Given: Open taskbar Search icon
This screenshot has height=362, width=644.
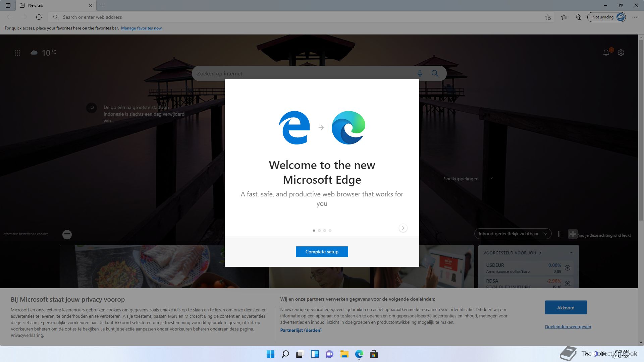Looking at the screenshot, I should (285, 354).
